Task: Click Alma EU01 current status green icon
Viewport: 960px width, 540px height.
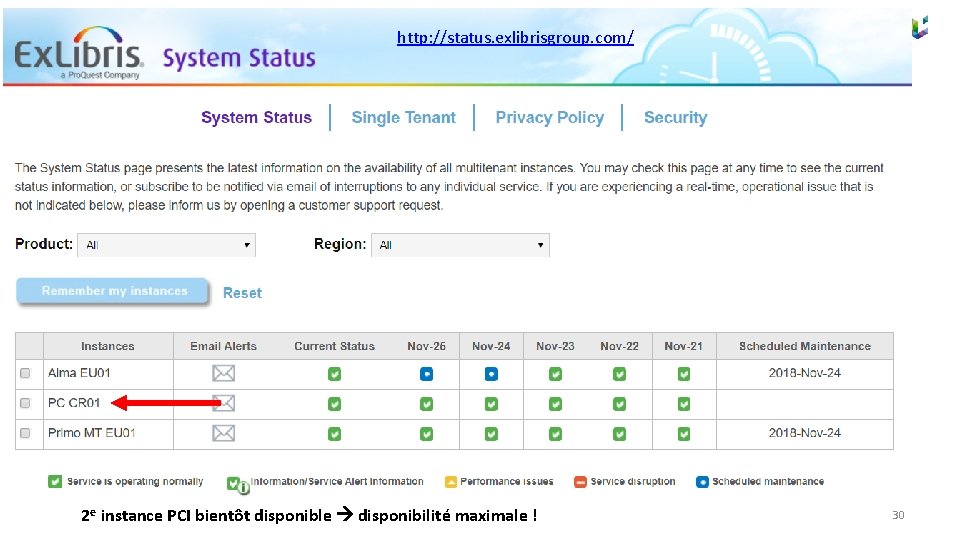Action: tap(334, 374)
